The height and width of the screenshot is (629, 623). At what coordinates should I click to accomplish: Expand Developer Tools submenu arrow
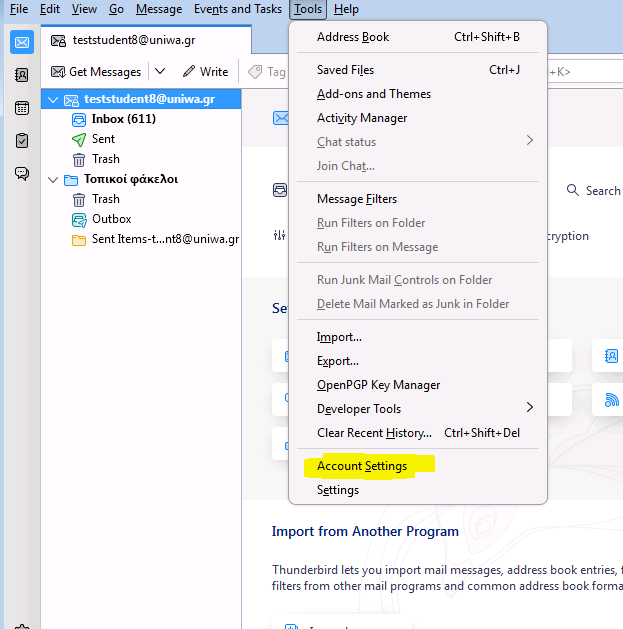pos(530,408)
